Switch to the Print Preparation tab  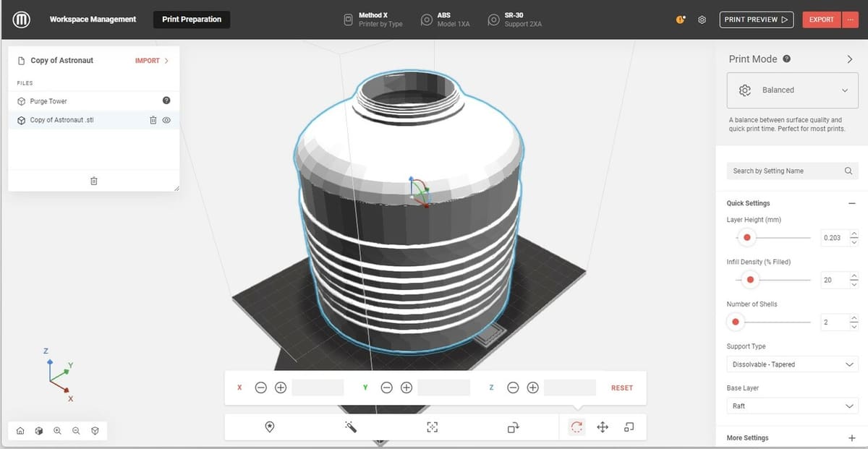pyautogui.click(x=192, y=20)
